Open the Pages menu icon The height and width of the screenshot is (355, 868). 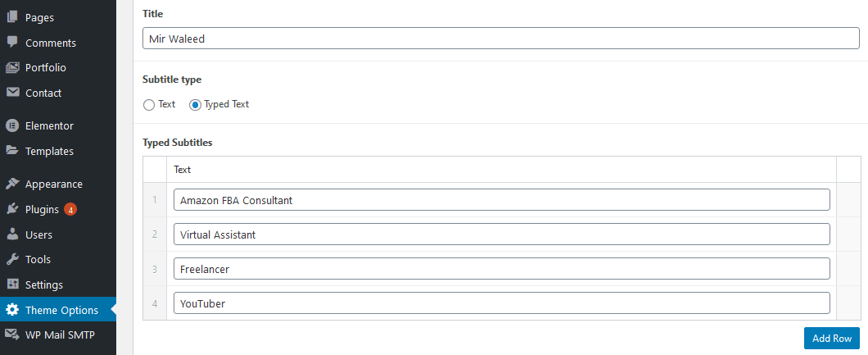[12, 17]
